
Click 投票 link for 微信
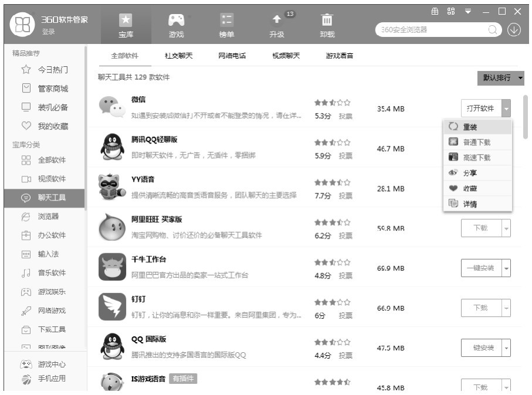[345, 116]
